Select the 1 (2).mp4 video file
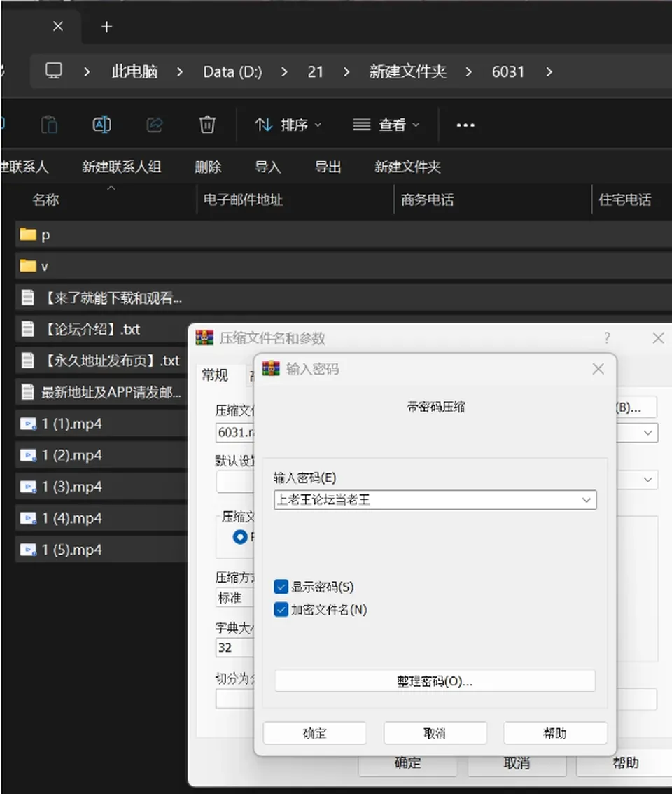 pos(101,454)
